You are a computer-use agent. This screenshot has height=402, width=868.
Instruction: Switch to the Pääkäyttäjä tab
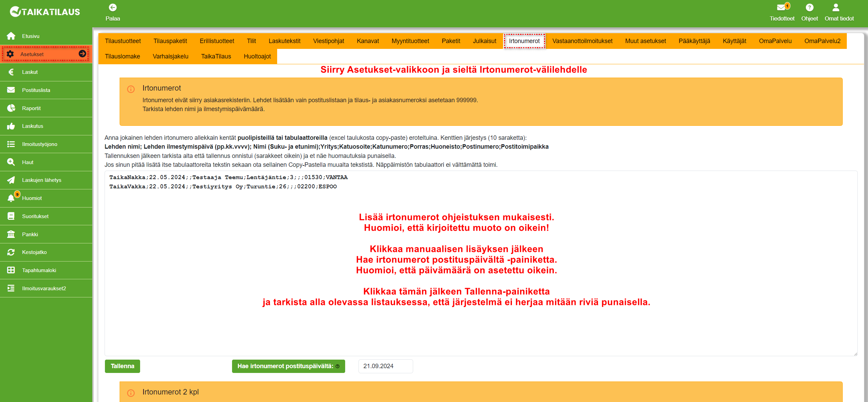(694, 41)
